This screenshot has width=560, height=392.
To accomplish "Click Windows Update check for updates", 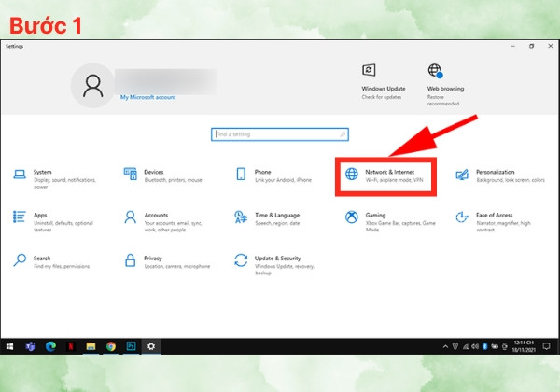I will [384, 82].
